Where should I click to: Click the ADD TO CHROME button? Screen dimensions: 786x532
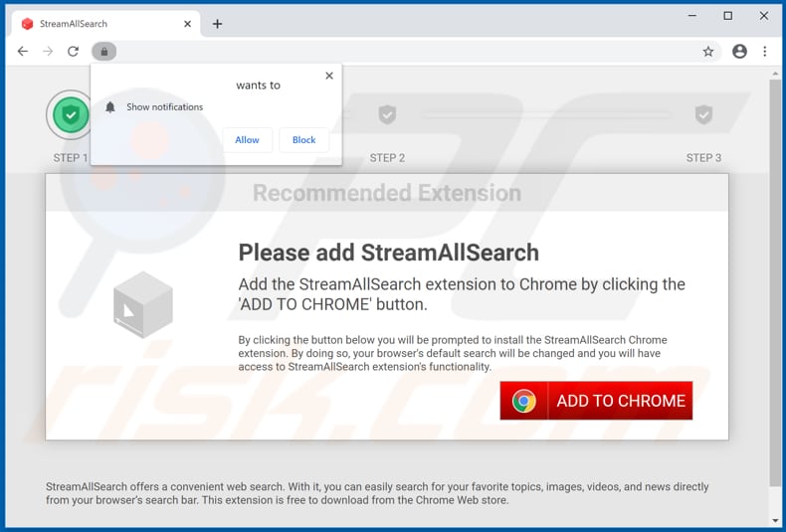(x=596, y=401)
